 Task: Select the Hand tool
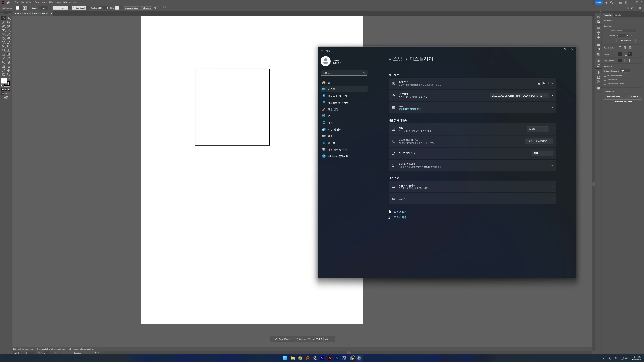coord(9,70)
